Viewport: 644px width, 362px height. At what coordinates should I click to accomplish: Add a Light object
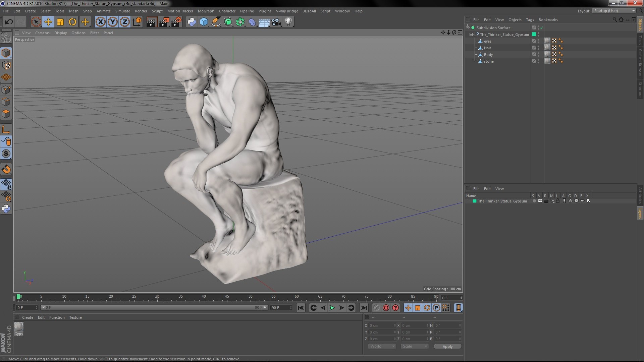(x=288, y=22)
